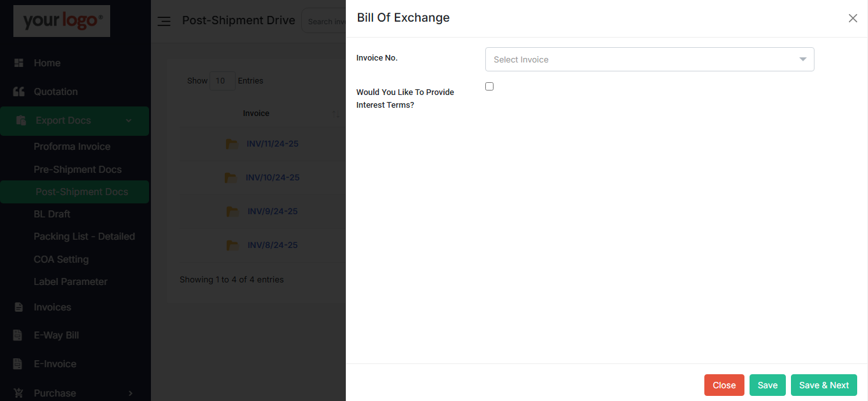Click the Showing 1 to 4 of 4 entries text
868x401 pixels.
232,280
